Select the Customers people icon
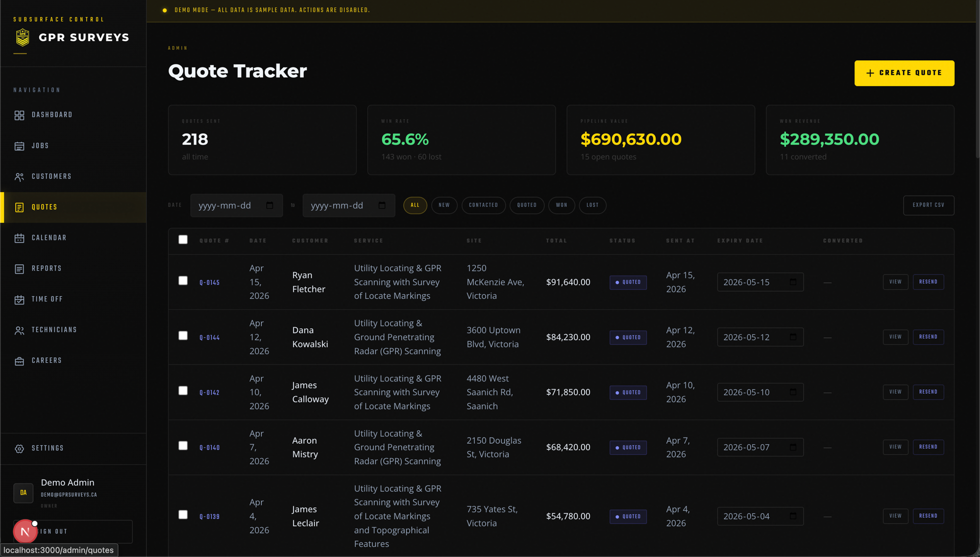This screenshot has width=980, height=557. 19,177
